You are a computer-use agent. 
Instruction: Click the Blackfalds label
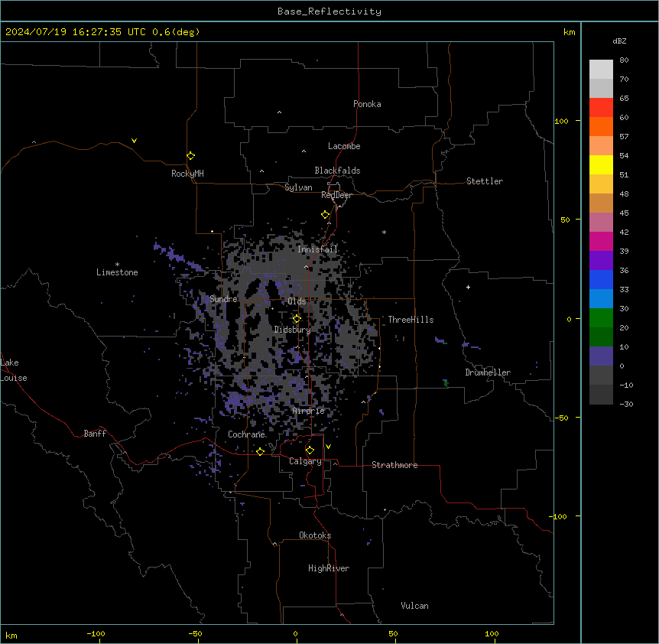[337, 171]
